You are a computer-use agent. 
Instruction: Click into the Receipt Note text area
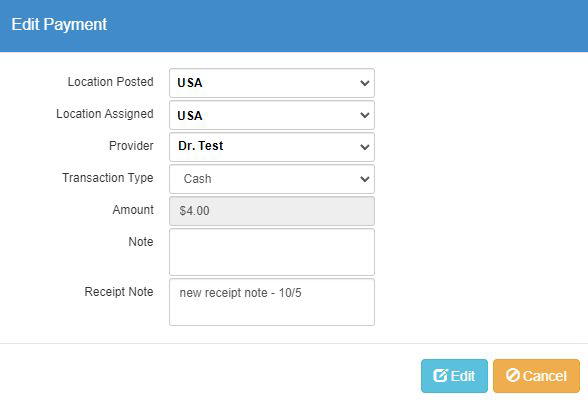pyautogui.click(x=272, y=302)
